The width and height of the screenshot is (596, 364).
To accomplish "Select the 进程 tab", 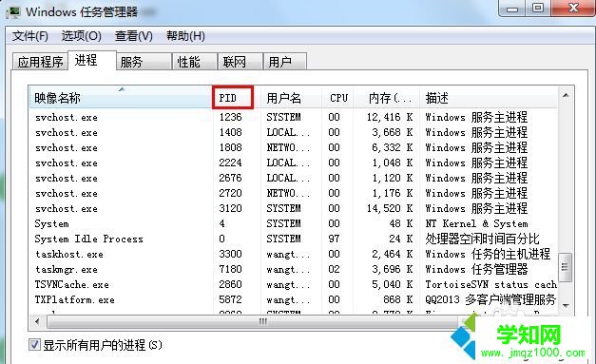I will click(x=91, y=60).
